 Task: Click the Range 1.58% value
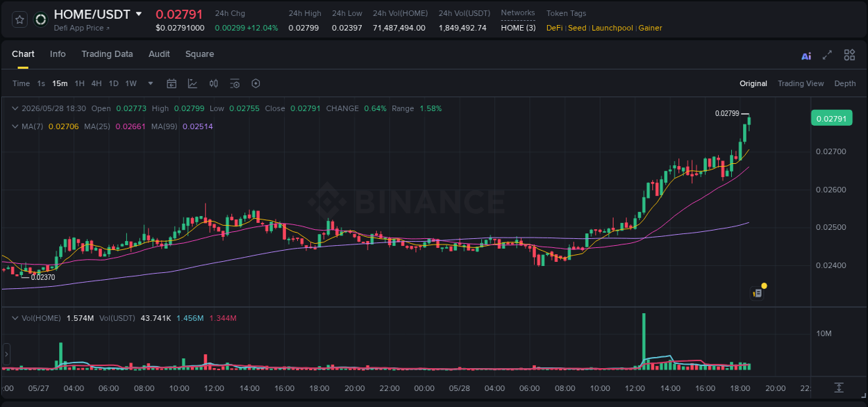pyautogui.click(x=431, y=108)
